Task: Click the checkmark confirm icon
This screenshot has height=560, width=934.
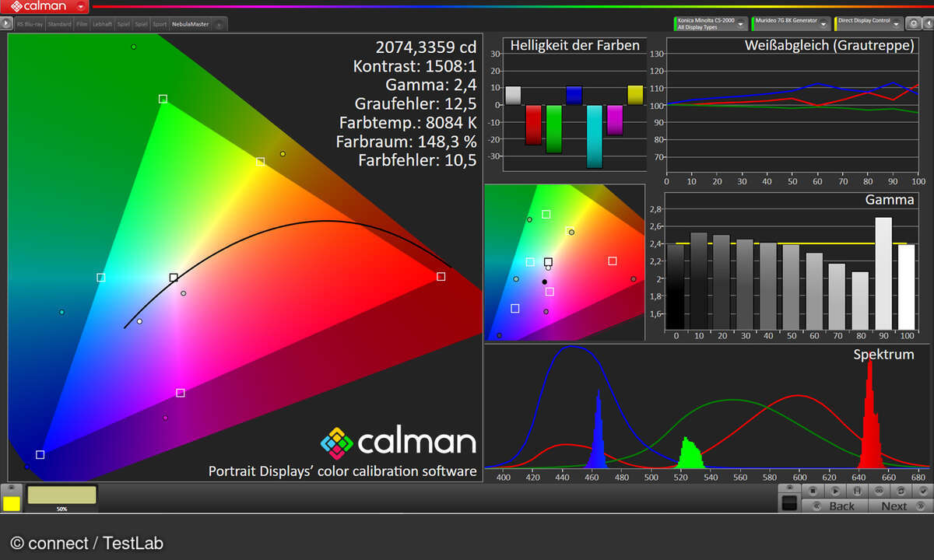Action: pos(922,491)
